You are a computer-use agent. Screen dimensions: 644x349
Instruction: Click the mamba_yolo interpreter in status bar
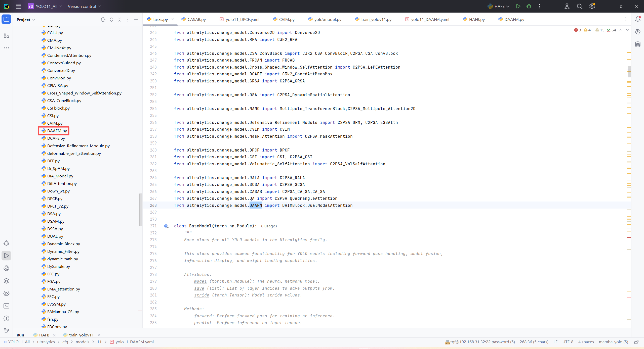pyautogui.click(x=613, y=342)
